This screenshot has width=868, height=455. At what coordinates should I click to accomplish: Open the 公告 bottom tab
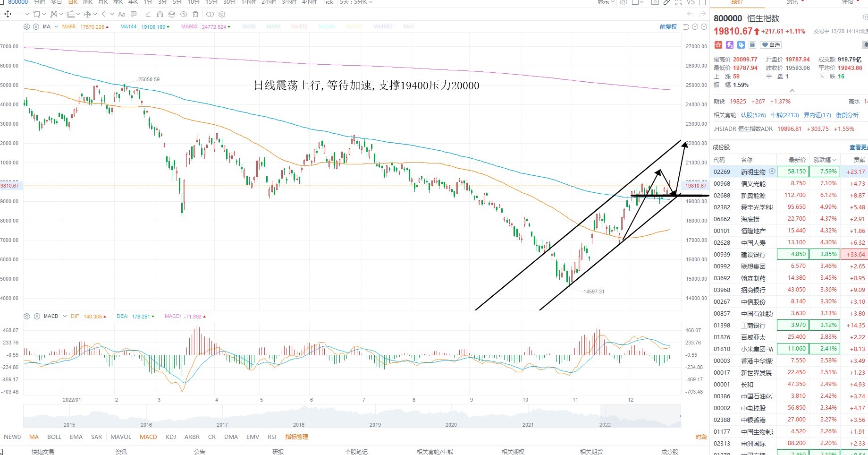coord(200,452)
